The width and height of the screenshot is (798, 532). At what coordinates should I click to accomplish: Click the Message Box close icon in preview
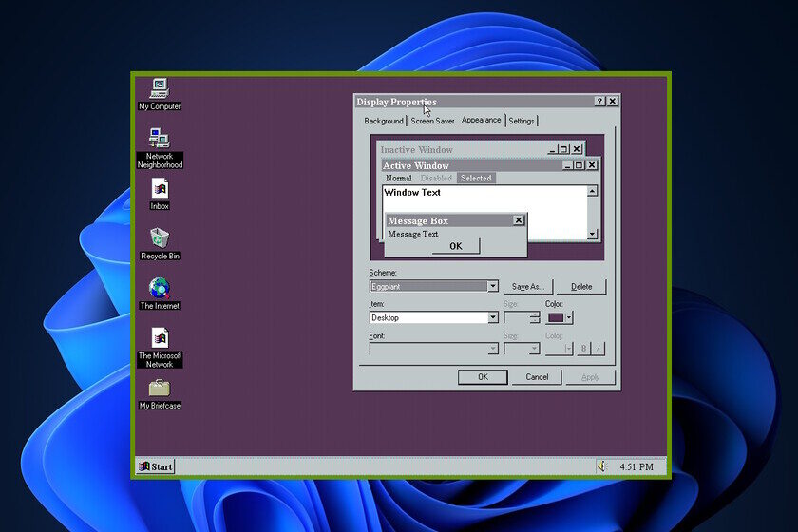pos(518,220)
